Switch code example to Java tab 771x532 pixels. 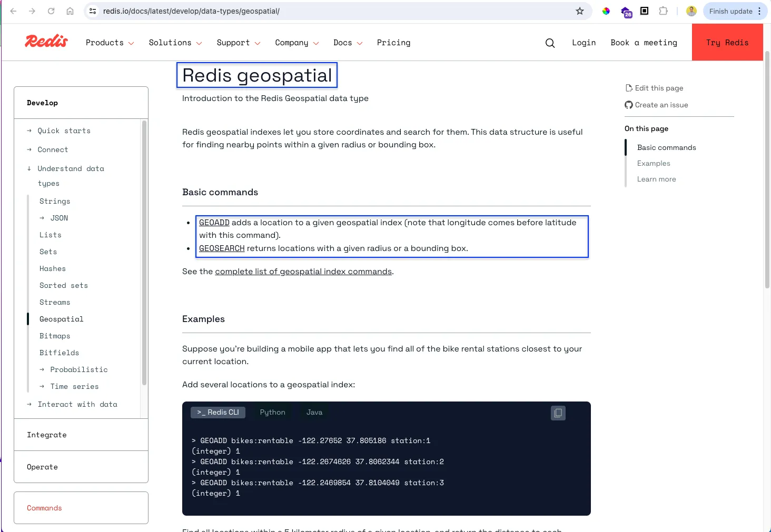pyautogui.click(x=314, y=412)
